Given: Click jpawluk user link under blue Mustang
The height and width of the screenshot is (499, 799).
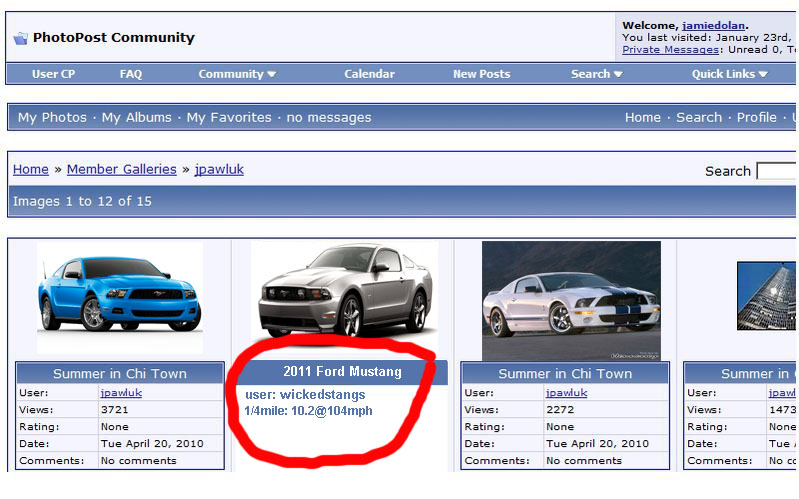Looking at the screenshot, I should [121, 392].
